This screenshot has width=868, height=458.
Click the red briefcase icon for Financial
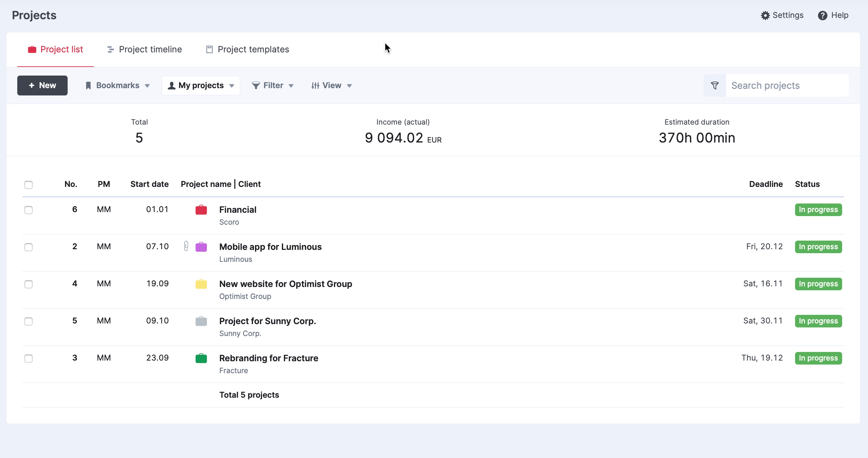tap(201, 210)
